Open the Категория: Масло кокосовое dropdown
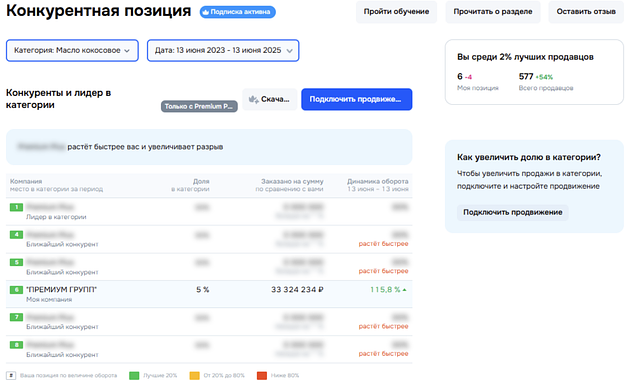628x390 pixels. tap(72, 50)
